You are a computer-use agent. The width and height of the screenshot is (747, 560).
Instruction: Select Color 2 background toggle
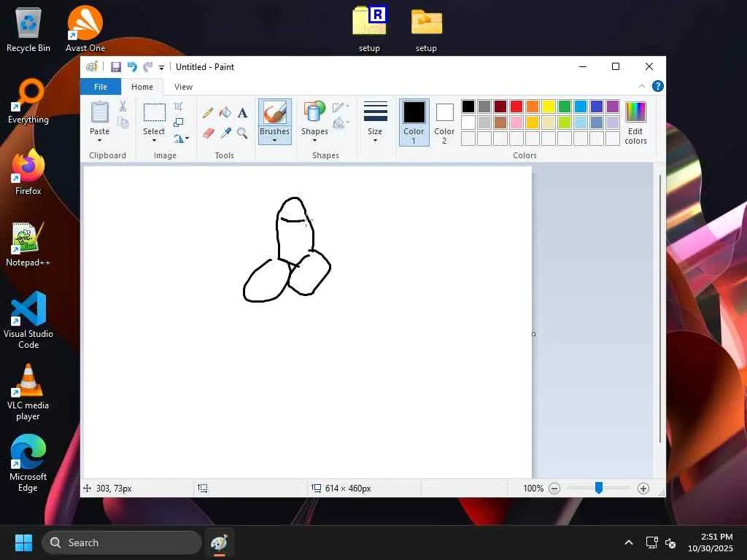tap(444, 122)
